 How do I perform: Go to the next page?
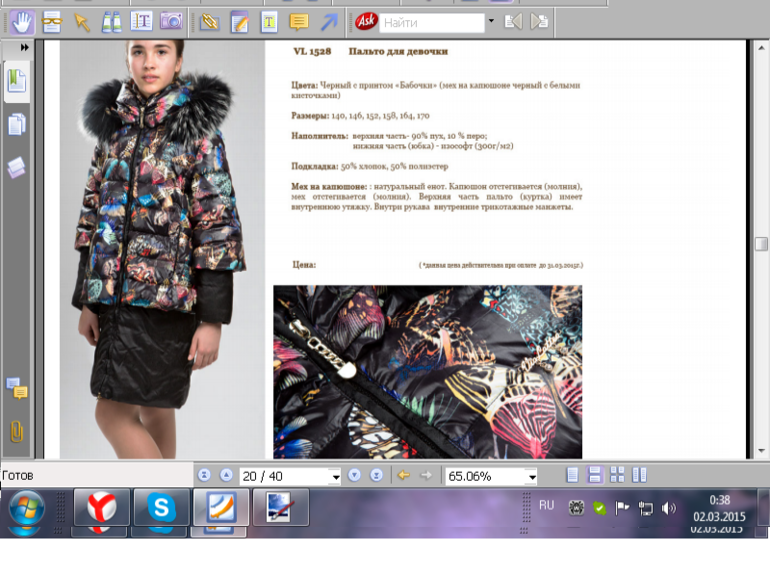(354, 476)
